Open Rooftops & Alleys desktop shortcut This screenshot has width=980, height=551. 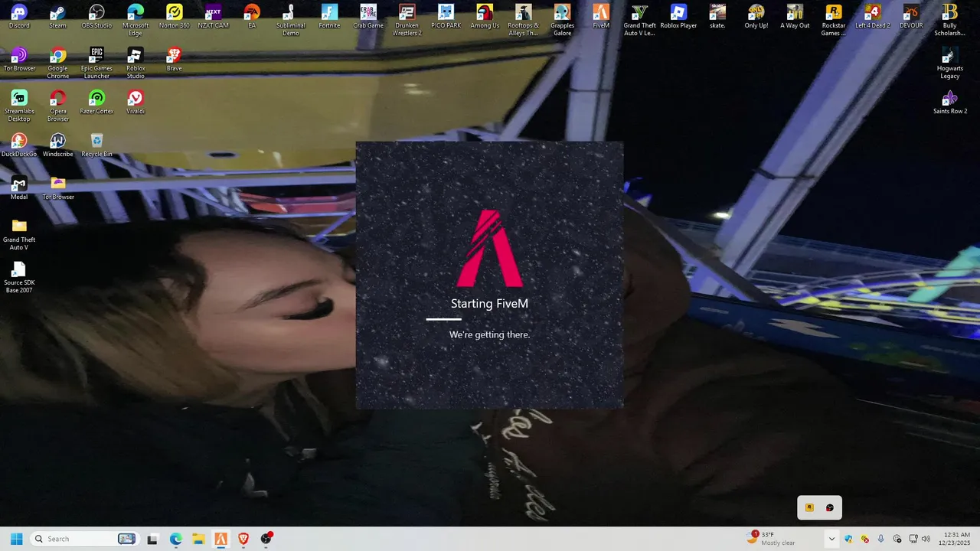(x=524, y=20)
